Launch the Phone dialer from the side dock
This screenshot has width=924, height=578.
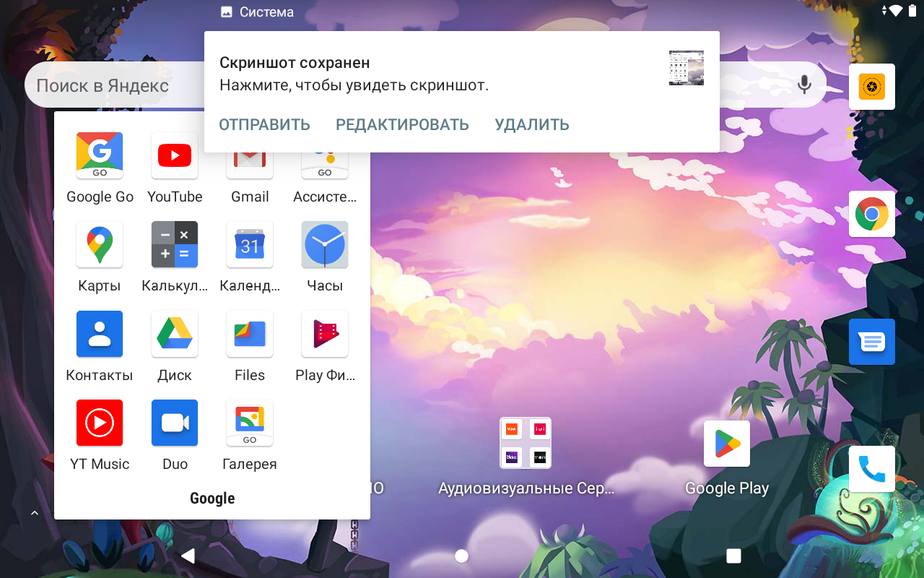[872, 469]
